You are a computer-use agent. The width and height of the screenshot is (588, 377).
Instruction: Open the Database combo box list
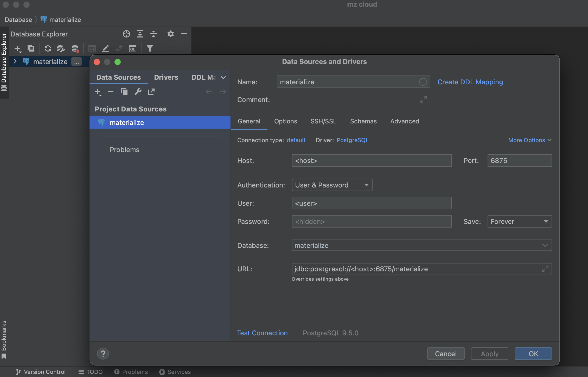tap(545, 246)
